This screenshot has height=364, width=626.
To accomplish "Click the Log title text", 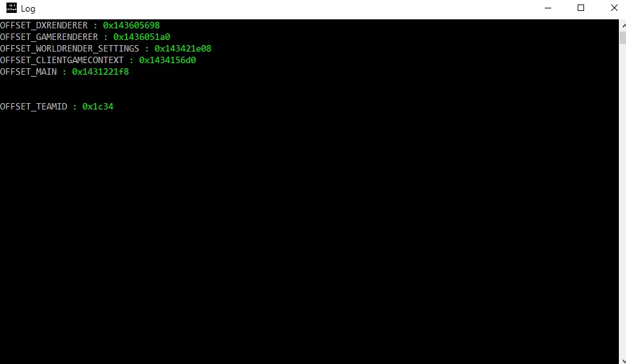I will click(x=28, y=9).
